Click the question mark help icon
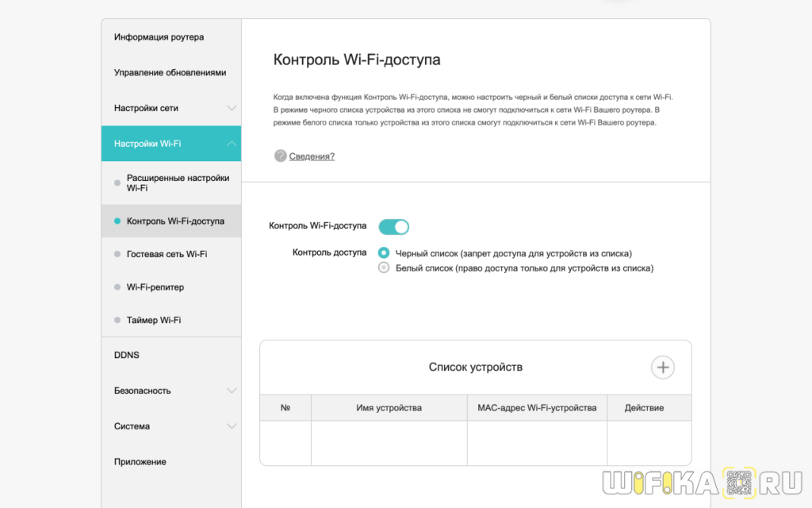Image resolution: width=812 pixels, height=508 pixels. click(x=280, y=156)
